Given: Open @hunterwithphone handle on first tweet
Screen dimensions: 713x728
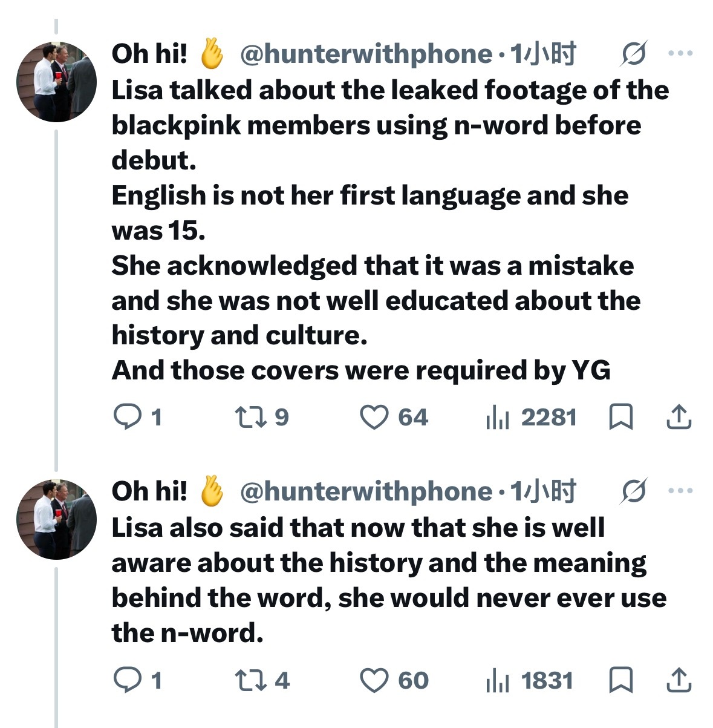Looking at the screenshot, I should (366, 54).
